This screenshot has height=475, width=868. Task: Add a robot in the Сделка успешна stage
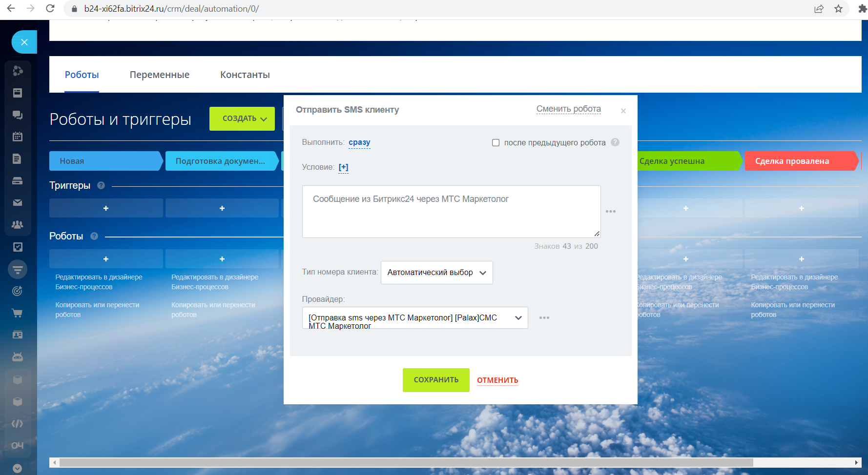pos(686,259)
